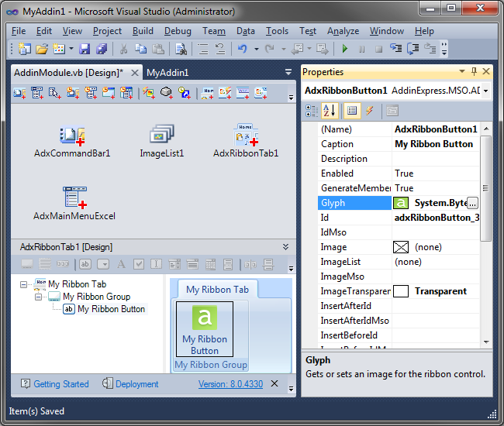Viewport: 504px width, 426px height.
Task: Click the Save floppy disk icon
Action: (85, 49)
